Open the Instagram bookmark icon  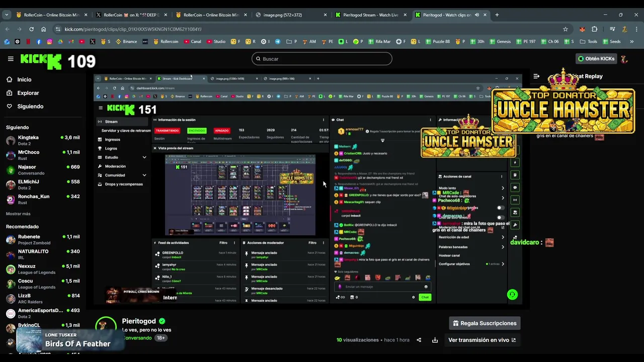click(50, 42)
